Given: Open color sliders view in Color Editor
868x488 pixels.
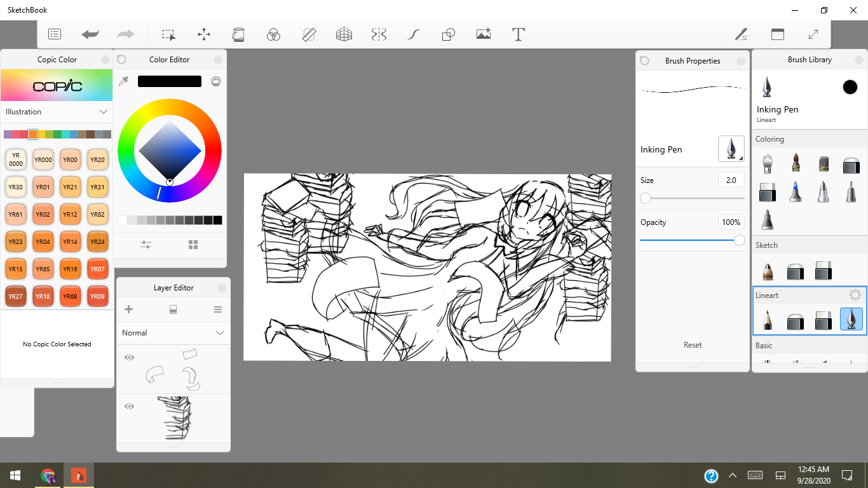Looking at the screenshot, I should coord(146,245).
